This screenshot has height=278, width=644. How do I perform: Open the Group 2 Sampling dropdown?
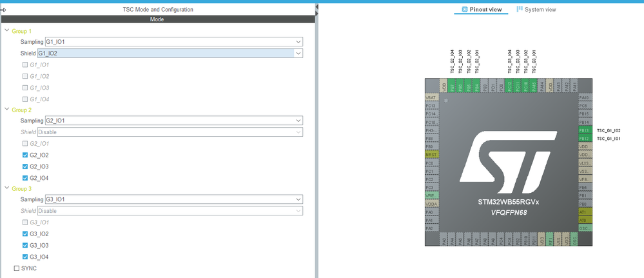pyautogui.click(x=174, y=121)
